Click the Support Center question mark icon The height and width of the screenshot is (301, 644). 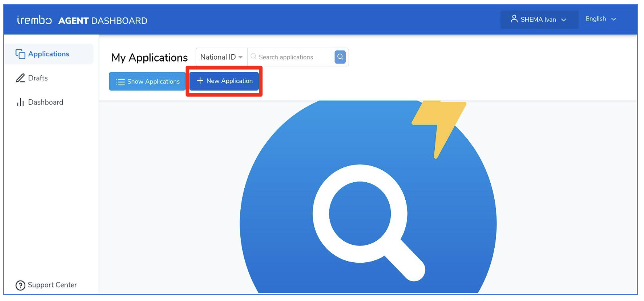(20, 285)
